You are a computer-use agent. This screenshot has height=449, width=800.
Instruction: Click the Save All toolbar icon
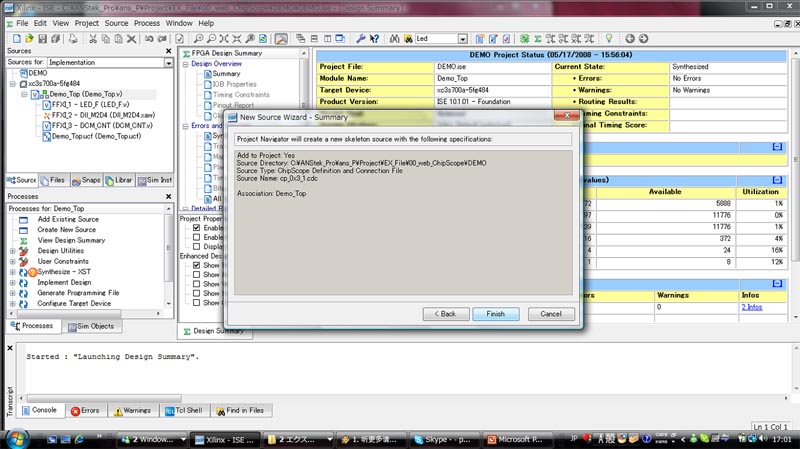pos(56,39)
